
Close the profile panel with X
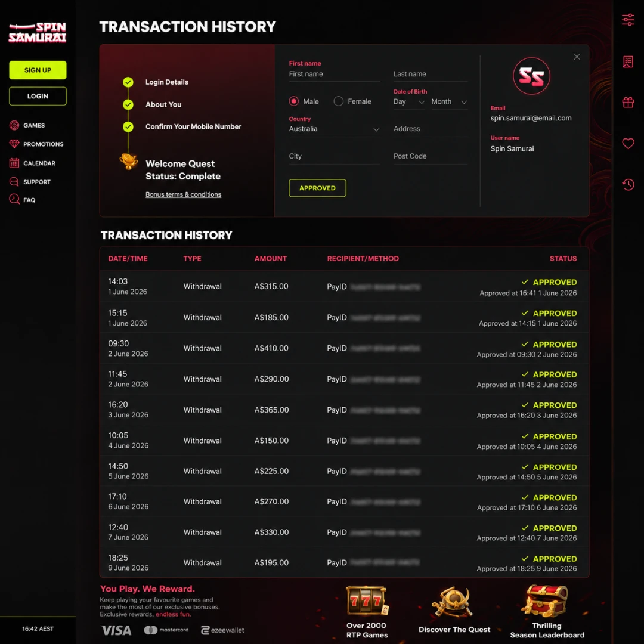coord(577,57)
